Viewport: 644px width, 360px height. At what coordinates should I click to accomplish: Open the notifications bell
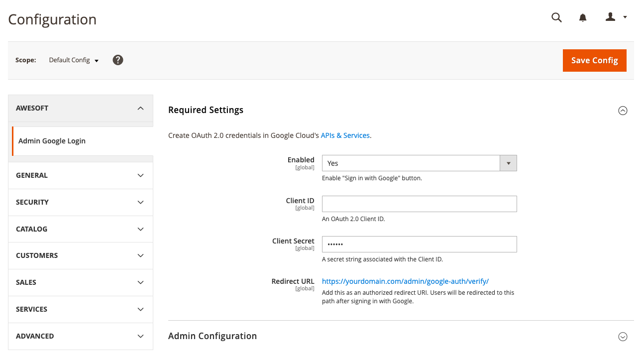click(x=583, y=17)
